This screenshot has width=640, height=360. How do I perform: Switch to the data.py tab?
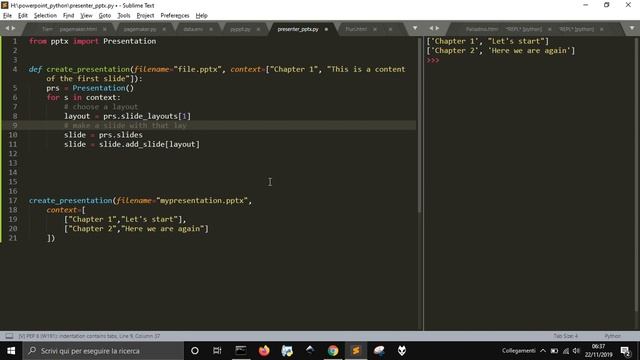coord(193,29)
